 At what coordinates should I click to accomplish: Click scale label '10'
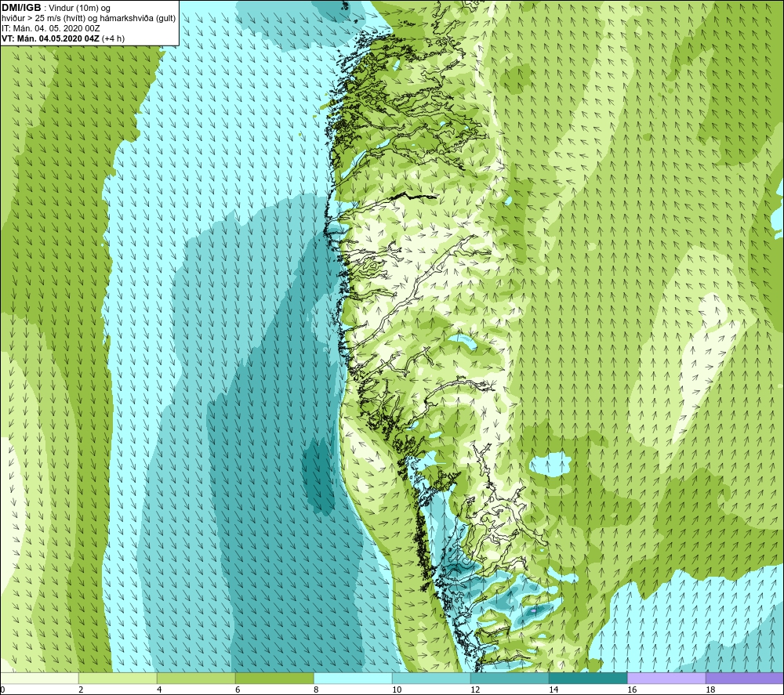(x=397, y=690)
